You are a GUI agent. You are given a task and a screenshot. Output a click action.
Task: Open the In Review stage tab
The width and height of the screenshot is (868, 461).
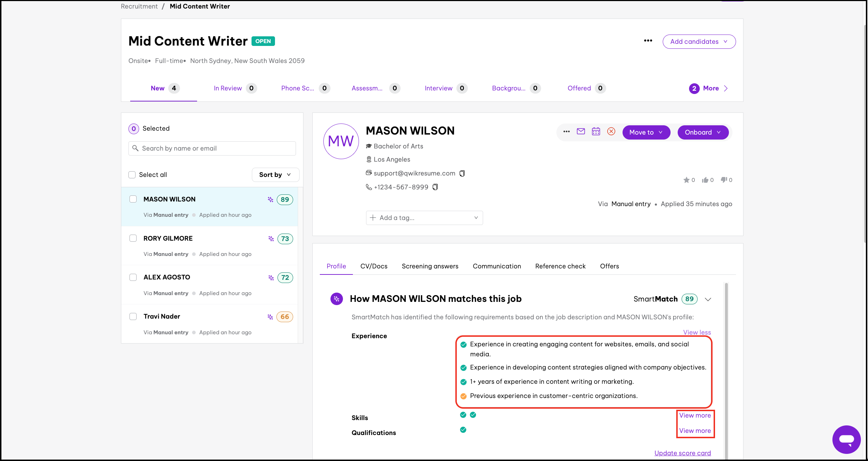(228, 88)
